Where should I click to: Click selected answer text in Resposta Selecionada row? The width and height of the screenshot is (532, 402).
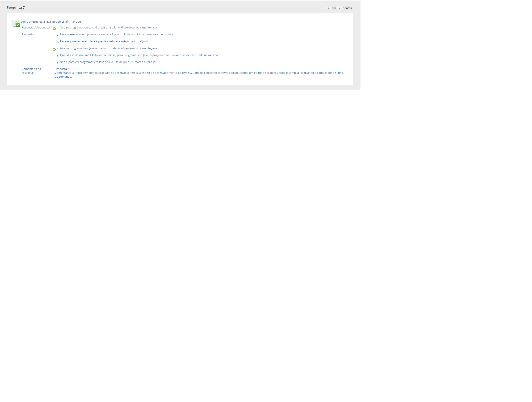click(108, 28)
